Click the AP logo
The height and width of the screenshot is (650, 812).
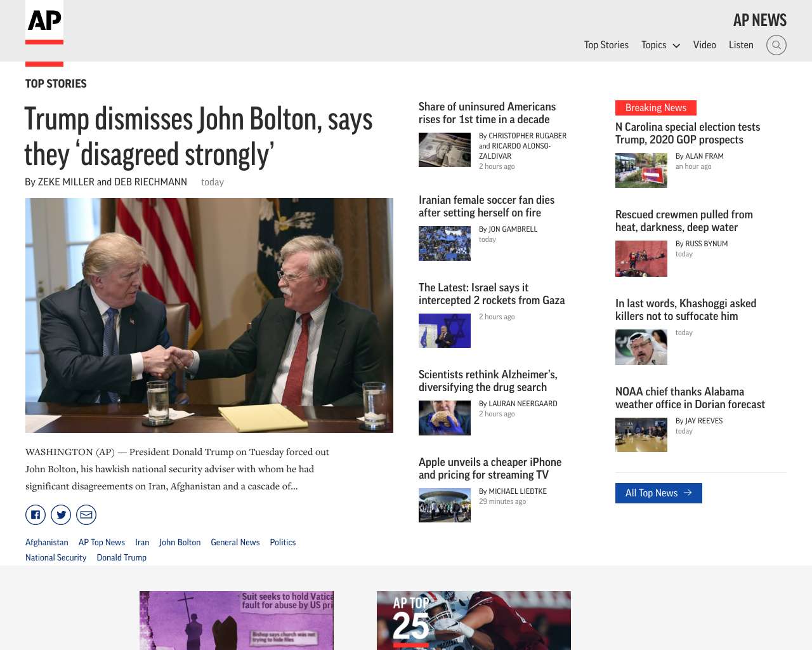click(44, 22)
